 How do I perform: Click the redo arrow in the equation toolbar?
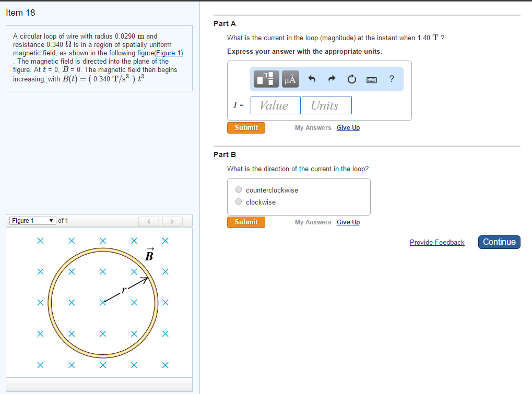click(332, 79)
